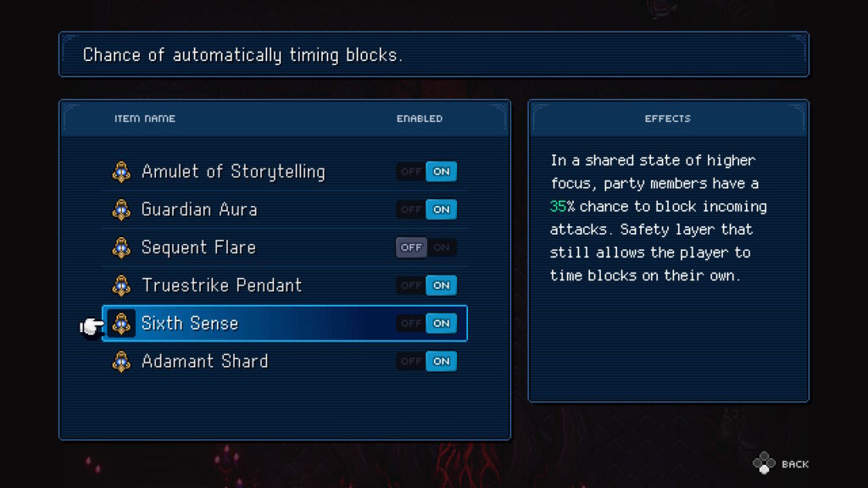The width and height of the screenshot is (868, 488).
Task: Click the Effects panel description text
Action: (x=658, y=218)
